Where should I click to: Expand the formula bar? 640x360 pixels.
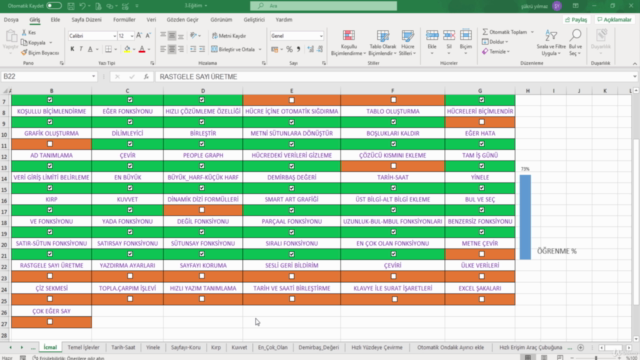coord(635,77)
